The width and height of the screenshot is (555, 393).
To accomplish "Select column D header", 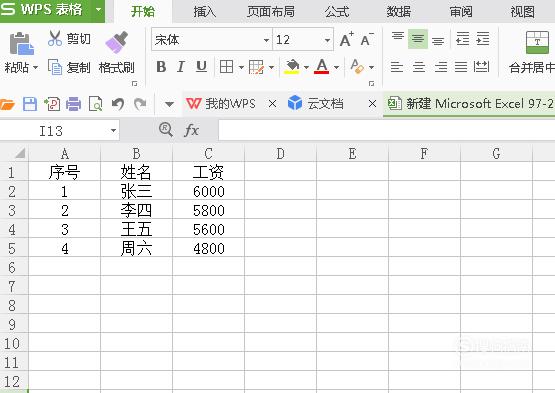I will pos(280,154).
